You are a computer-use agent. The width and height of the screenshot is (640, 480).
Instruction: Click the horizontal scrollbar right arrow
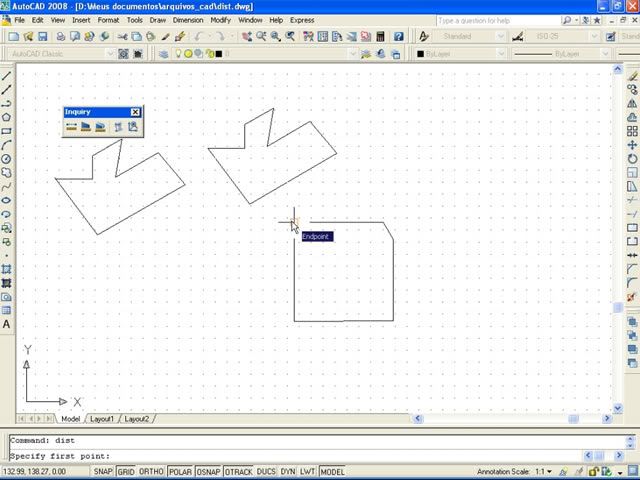(607, 418)
